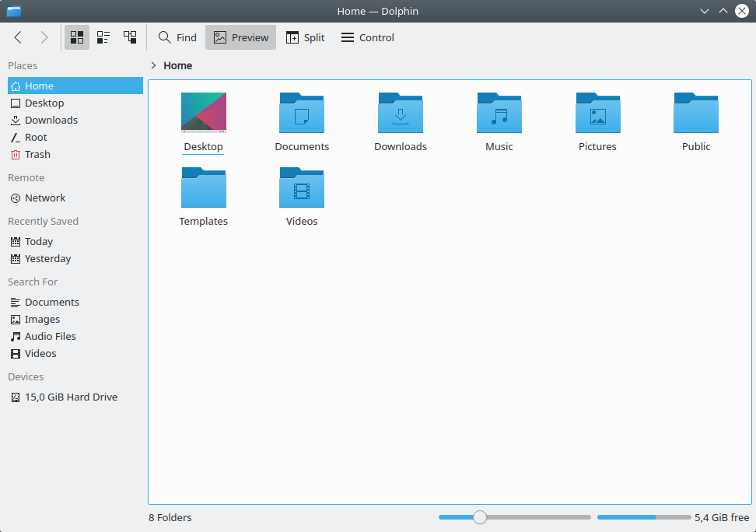Search for Audio Files
The height and width of the screenshot is (532, 756).
click(50, 336)
